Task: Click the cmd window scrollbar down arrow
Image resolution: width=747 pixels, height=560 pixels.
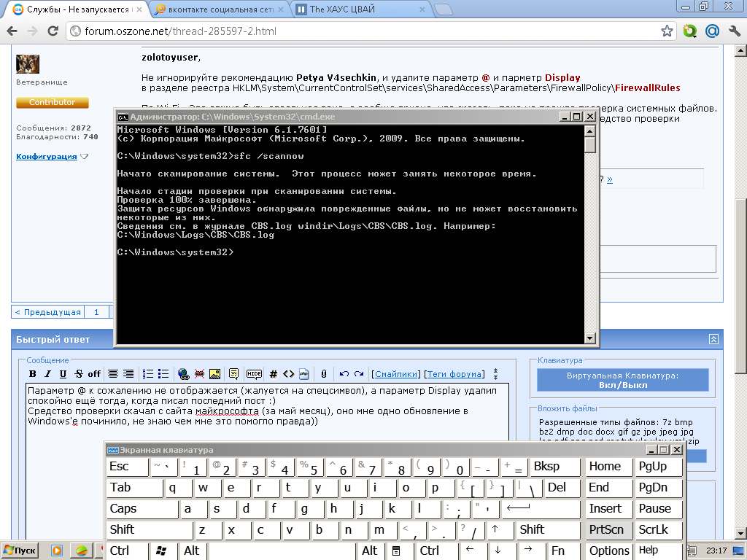Action: [x=589, y=338]
